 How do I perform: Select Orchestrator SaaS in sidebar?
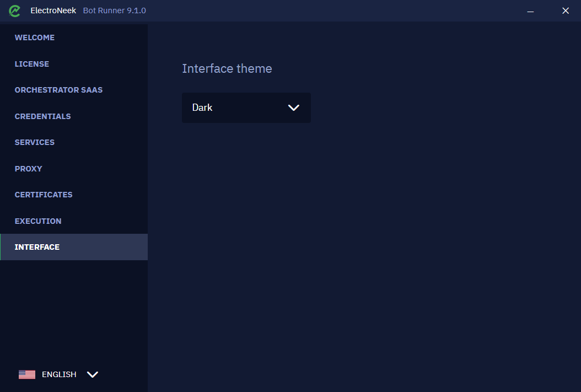(74, 90)
